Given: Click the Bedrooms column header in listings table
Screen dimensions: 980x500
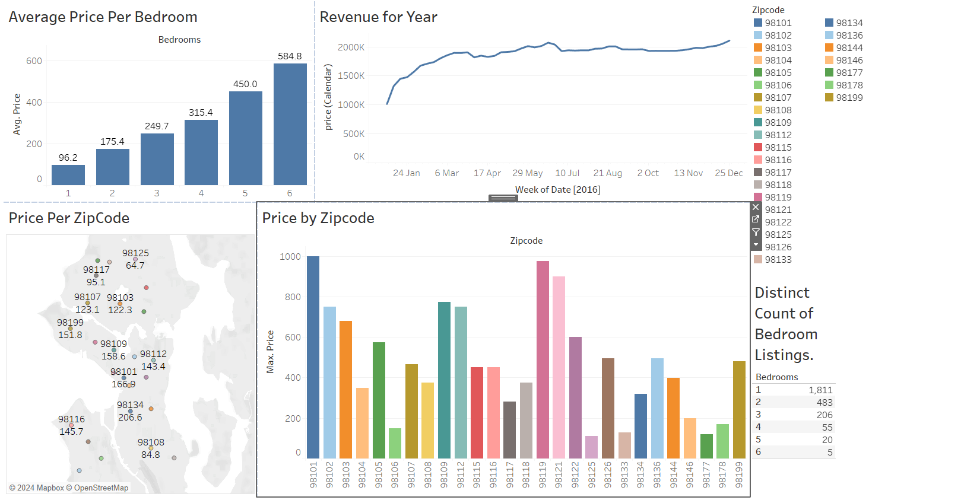Looking at the screenshot, I should point(776,377).
